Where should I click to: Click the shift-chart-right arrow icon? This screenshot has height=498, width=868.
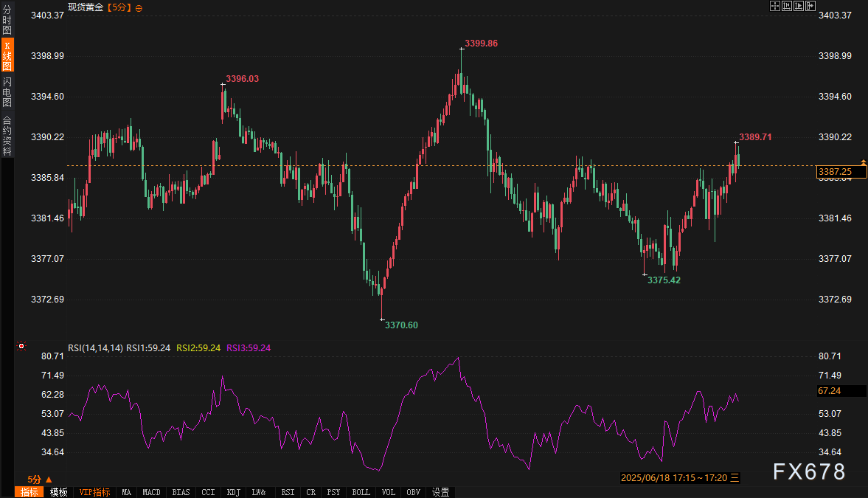point(810,6)
